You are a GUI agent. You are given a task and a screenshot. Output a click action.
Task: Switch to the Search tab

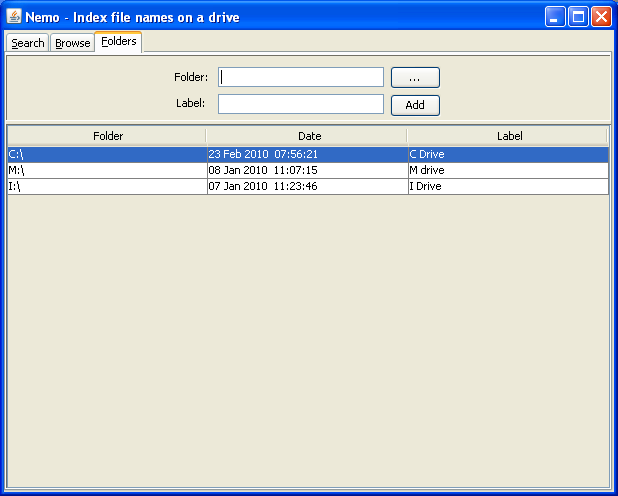pos(27,43)
